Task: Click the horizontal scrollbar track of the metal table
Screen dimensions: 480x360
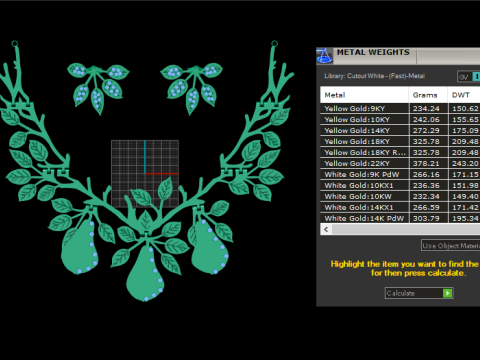Action: [x=406, y=229]
